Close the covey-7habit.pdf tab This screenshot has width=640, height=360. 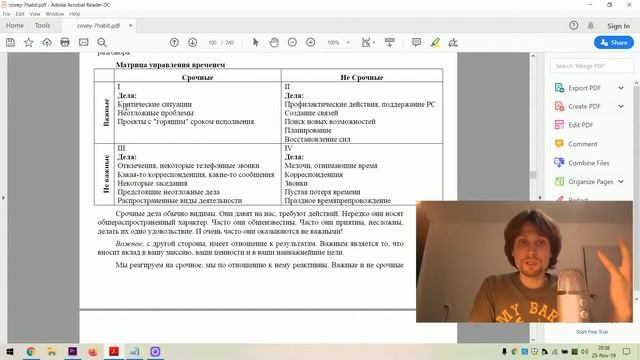131,25
